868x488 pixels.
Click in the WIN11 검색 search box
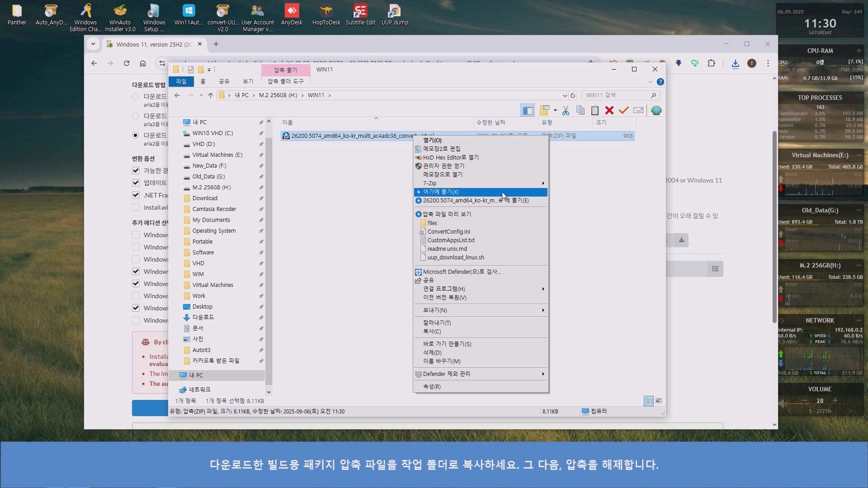click(620, 95)
